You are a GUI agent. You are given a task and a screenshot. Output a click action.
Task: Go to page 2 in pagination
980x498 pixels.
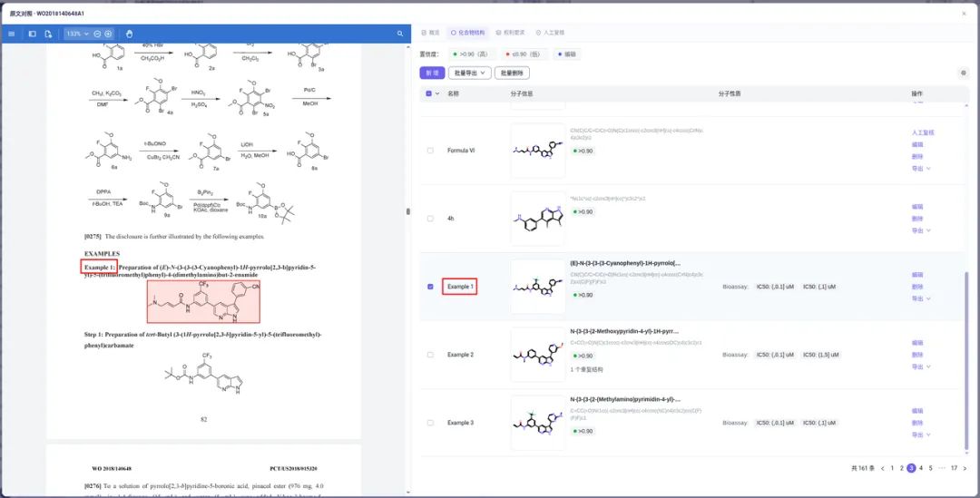[x=901, y=468]
